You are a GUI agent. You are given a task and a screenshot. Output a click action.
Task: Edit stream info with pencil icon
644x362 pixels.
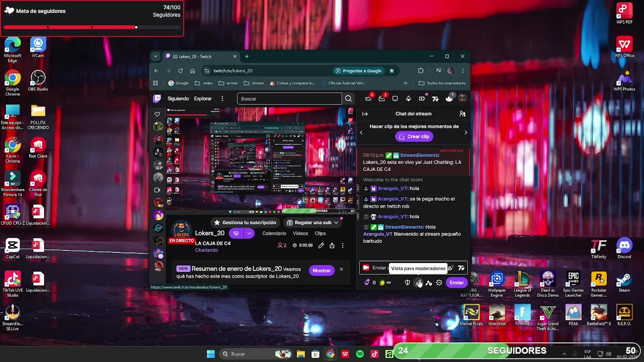point(321,245)
